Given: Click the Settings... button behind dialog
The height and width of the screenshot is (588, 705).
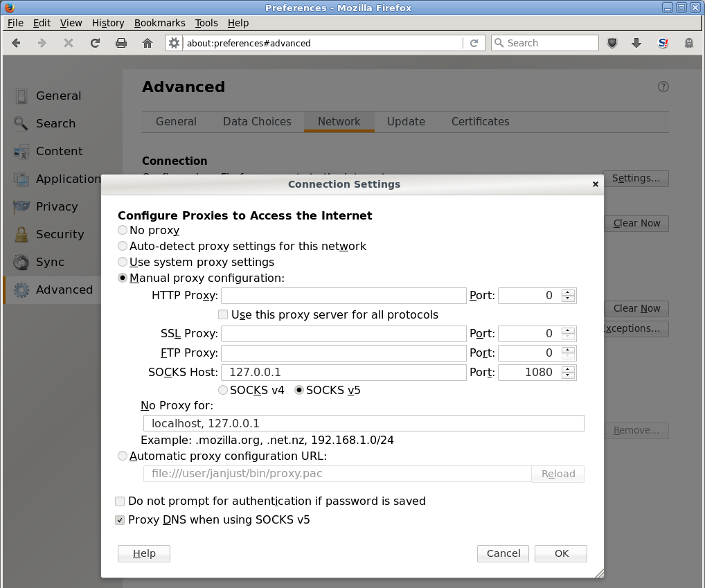Looking at the screenshot, I should point(636,179).
